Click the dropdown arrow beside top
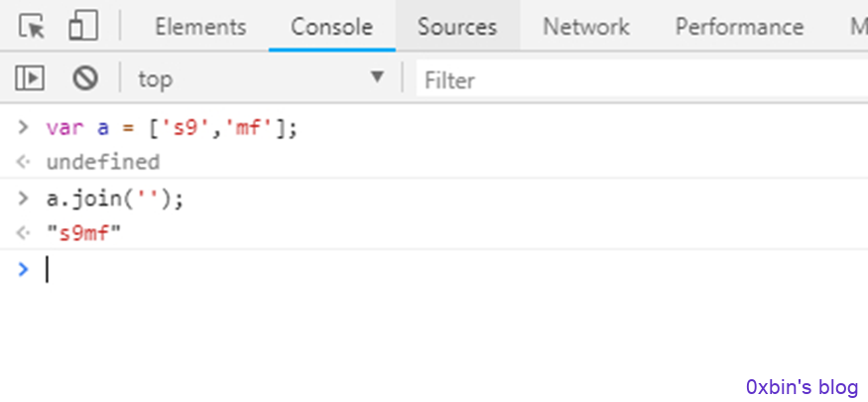The height and width of the screenshot is (402, 868). (x=377, y=76)
